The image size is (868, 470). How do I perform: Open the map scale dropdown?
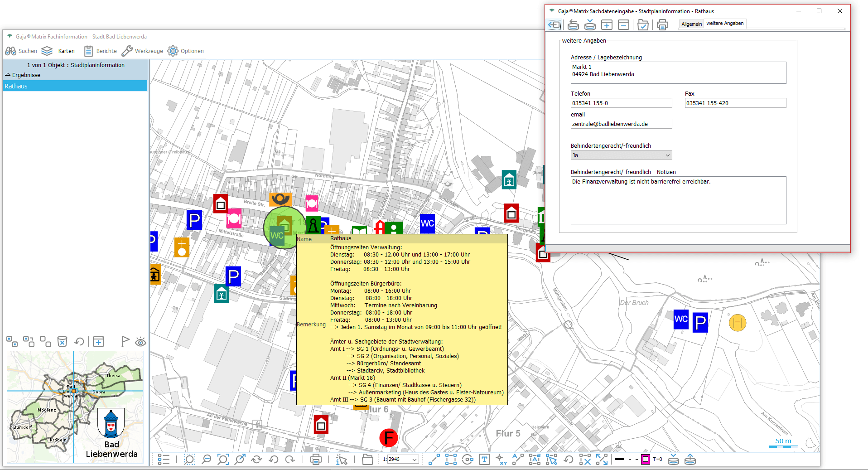click(x=414, y=460)
